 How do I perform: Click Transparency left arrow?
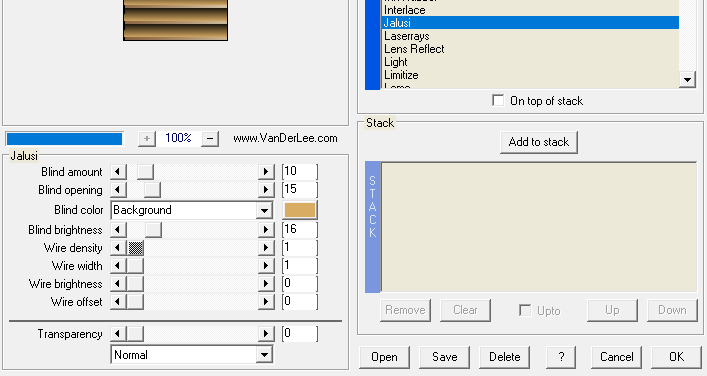click(x=118, y=334)
